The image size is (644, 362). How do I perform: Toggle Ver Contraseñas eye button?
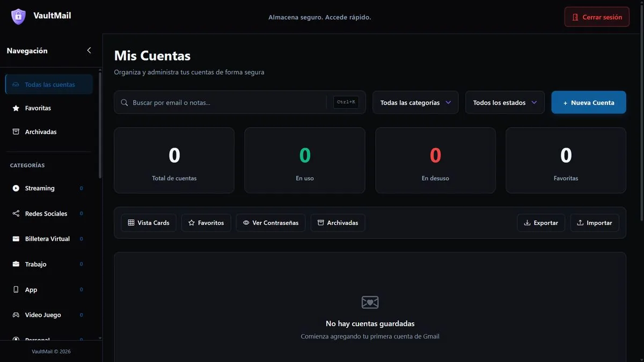pyautogui.click(x=270, y=223)
